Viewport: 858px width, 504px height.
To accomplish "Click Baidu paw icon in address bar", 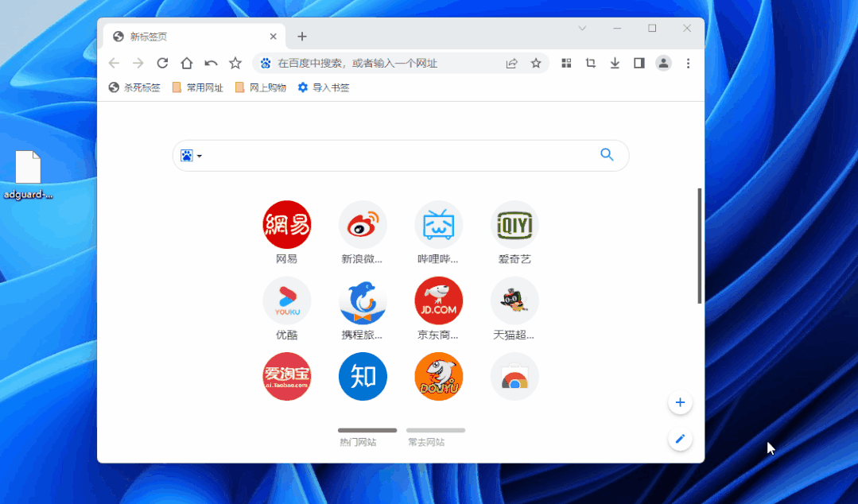I will pyautogui.click(x=266, y=63).
